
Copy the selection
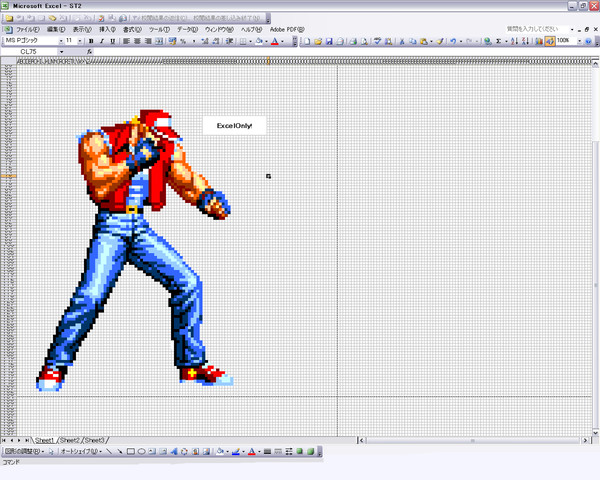[x=412, y=41]
